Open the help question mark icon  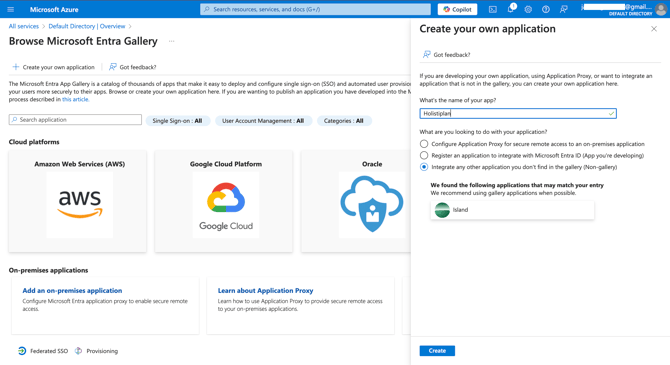pos(546,9)
